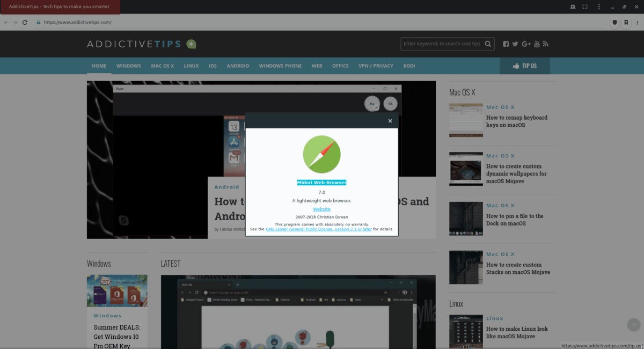Click the version number 7.0 text
This screenshot has width=644, height=349.
tap(322, 192)
